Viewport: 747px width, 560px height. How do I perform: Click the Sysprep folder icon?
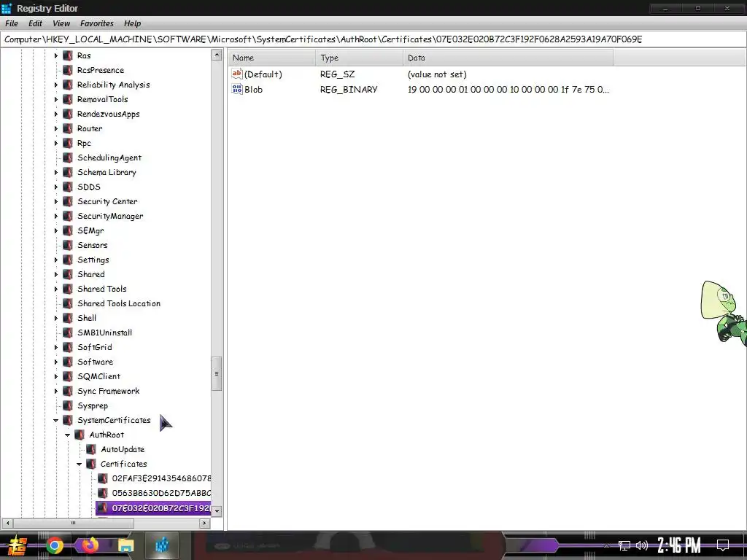point(68,405)
